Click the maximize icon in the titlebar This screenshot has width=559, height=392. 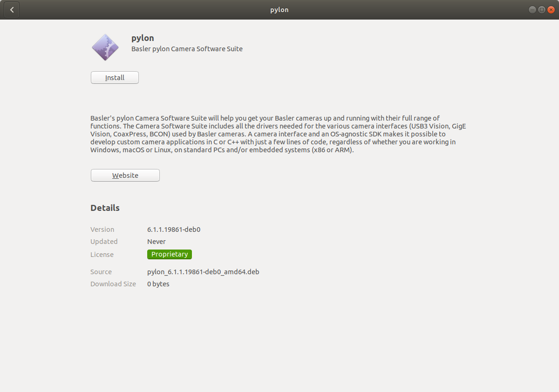541,9
